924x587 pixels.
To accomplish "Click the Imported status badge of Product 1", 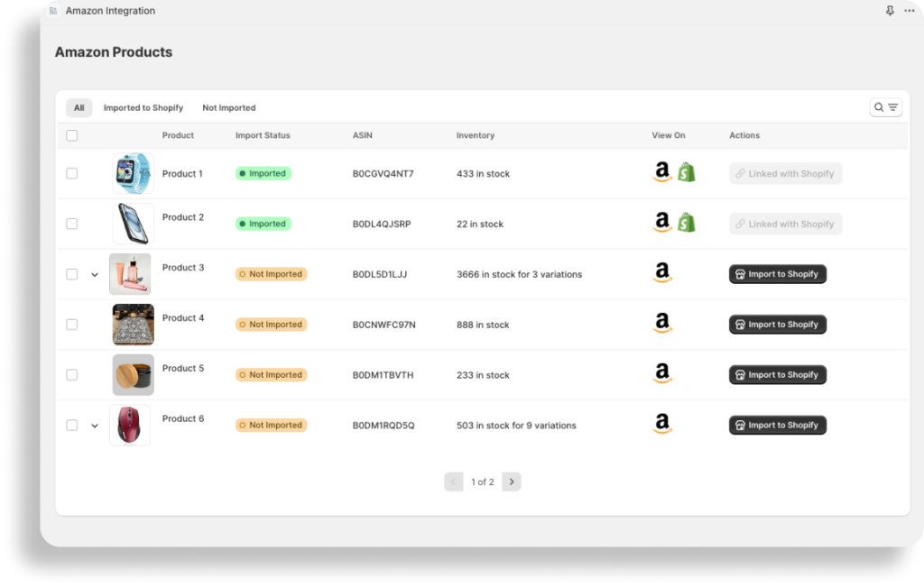I will (263, 173).
